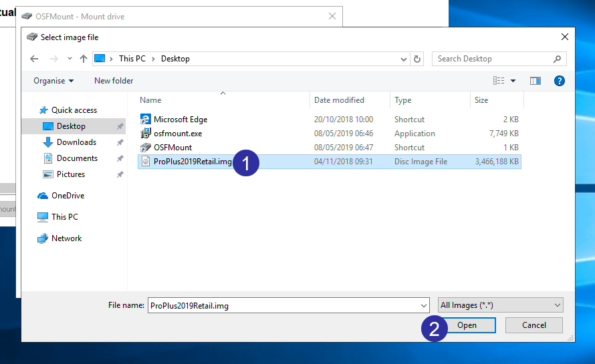Create a New folder

114,81
